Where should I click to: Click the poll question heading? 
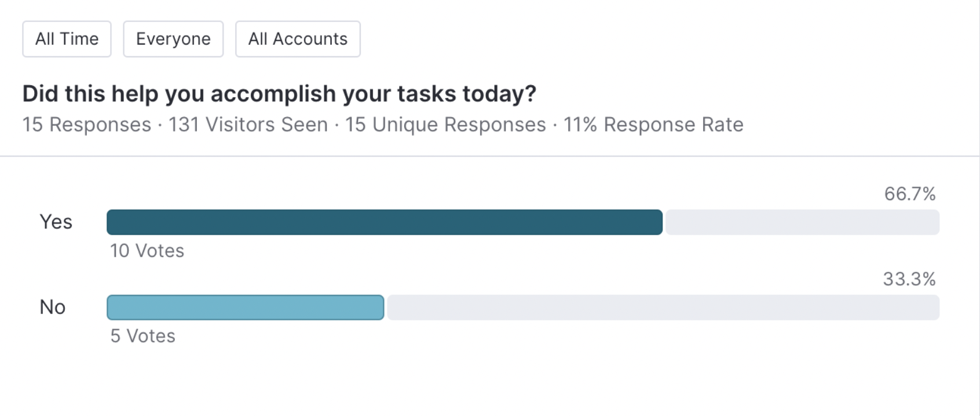click(279, 93)
